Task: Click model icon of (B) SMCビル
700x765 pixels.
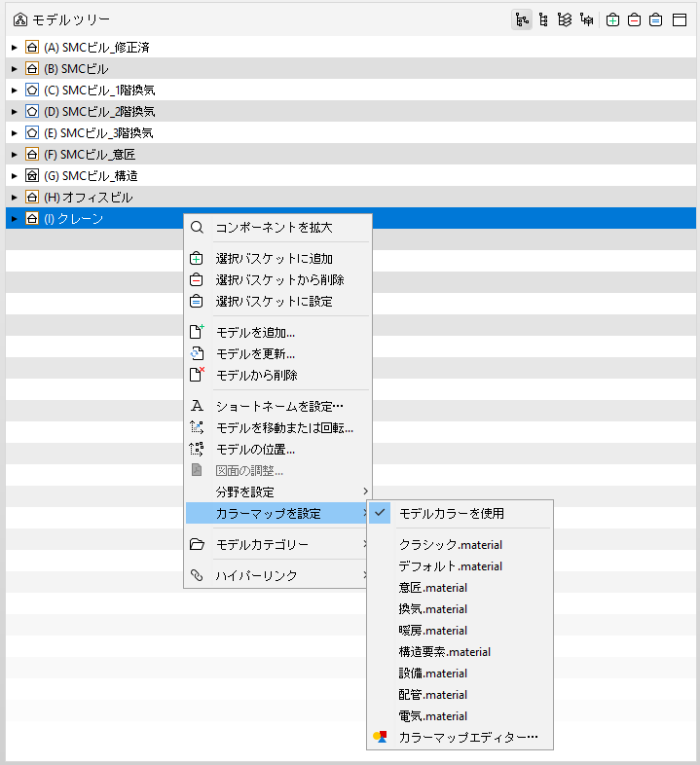Action: click(x=32, y=69)
